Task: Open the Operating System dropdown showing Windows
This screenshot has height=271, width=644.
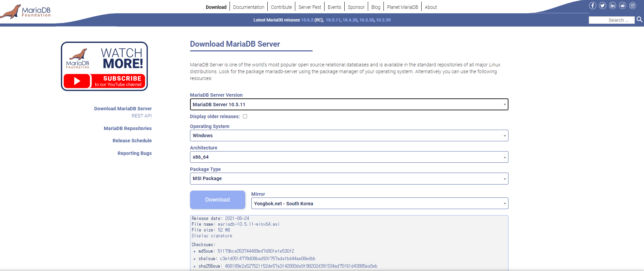Action: pyautogui.click(x=349, y=135)
